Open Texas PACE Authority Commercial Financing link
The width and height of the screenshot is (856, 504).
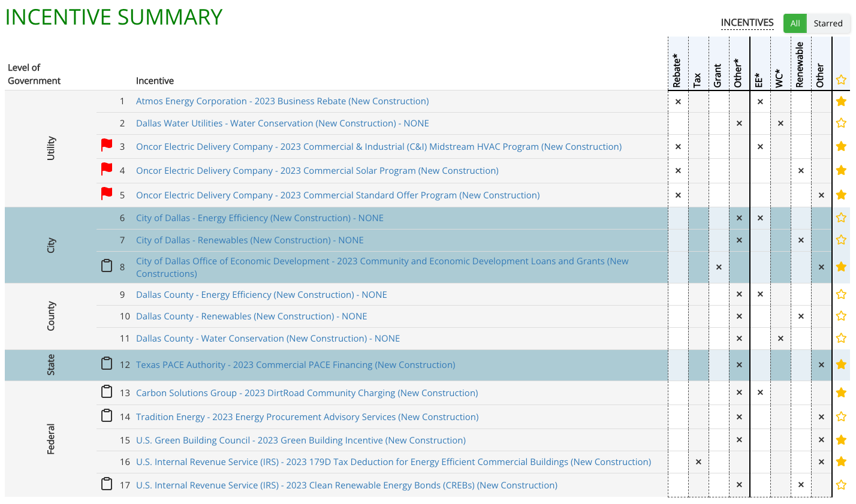coord(296,365)
